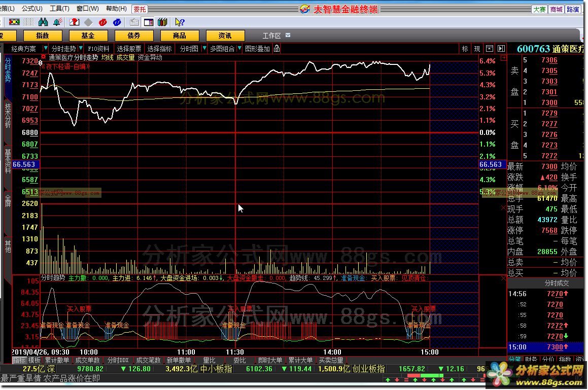Switch to the 累计撤单 indicator tab

57,360
